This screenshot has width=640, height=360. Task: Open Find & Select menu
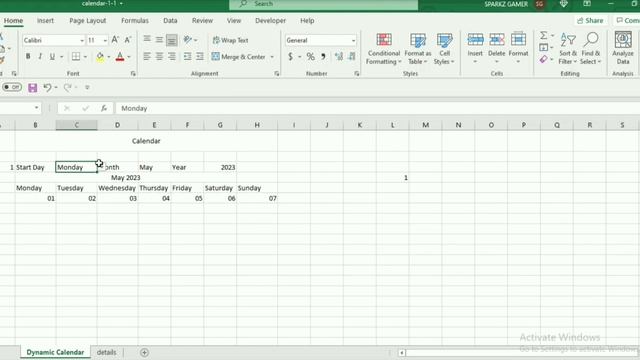(x=591, y=49)
